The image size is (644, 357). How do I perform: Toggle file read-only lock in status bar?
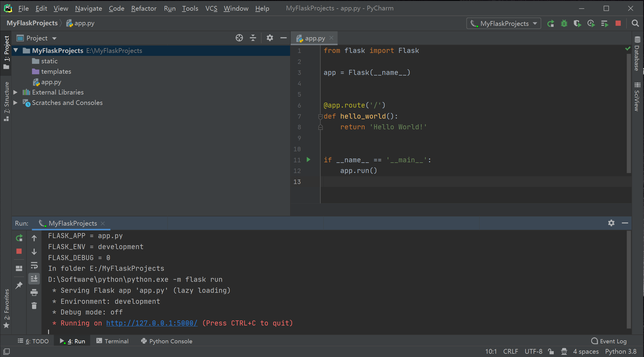coord(551,352)
